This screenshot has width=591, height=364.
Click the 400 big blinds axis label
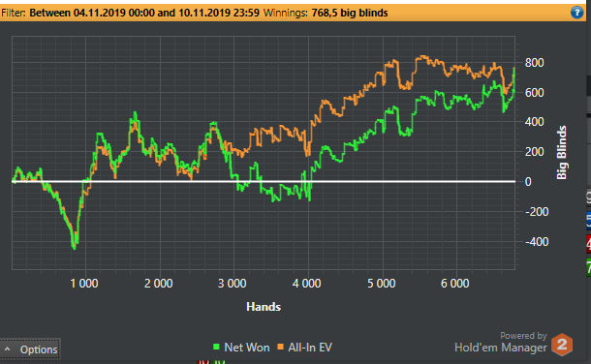[x=535, y=122]
